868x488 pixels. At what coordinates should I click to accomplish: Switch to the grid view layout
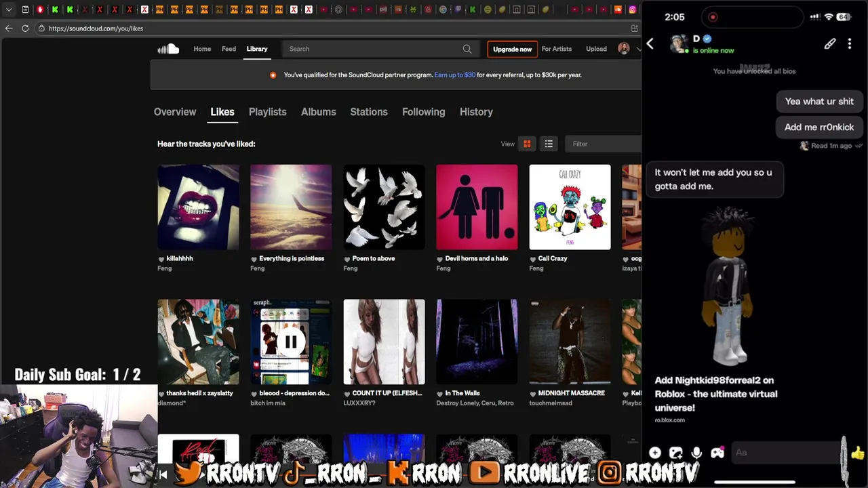[x=527, y=144]
